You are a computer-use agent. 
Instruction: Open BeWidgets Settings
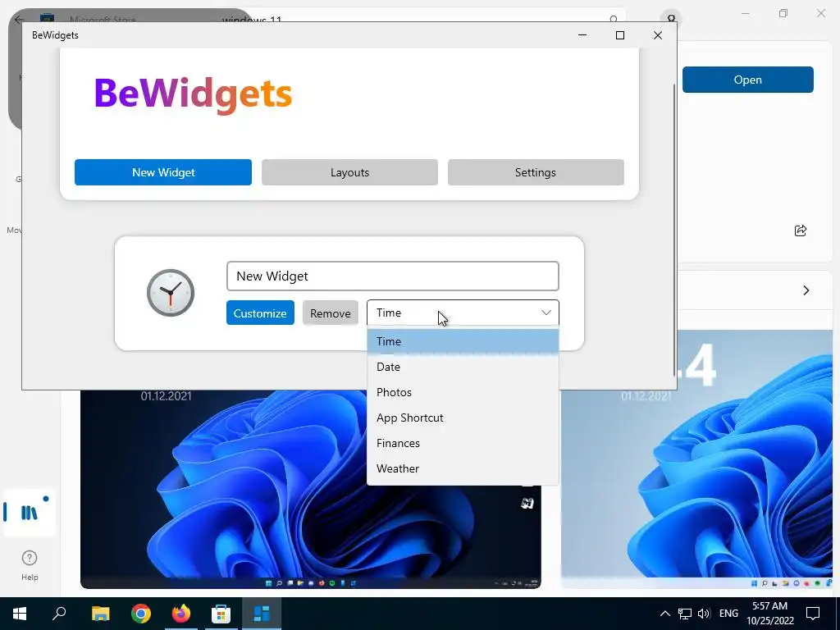pos(536,172)
